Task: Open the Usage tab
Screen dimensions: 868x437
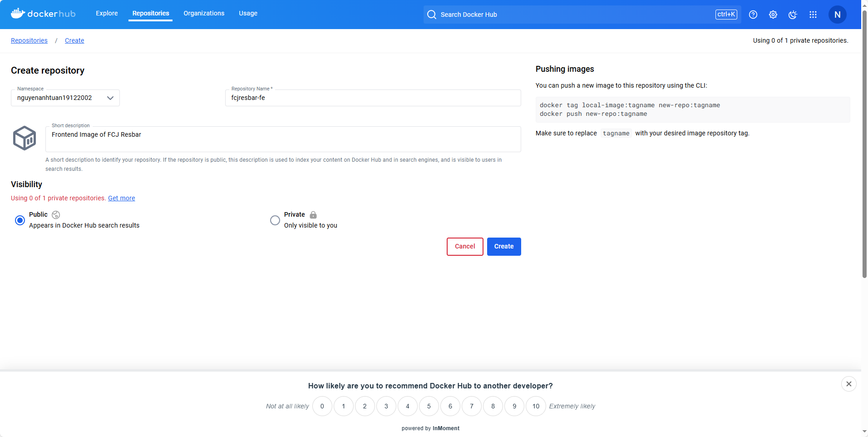Action: [x=248, y=13]
